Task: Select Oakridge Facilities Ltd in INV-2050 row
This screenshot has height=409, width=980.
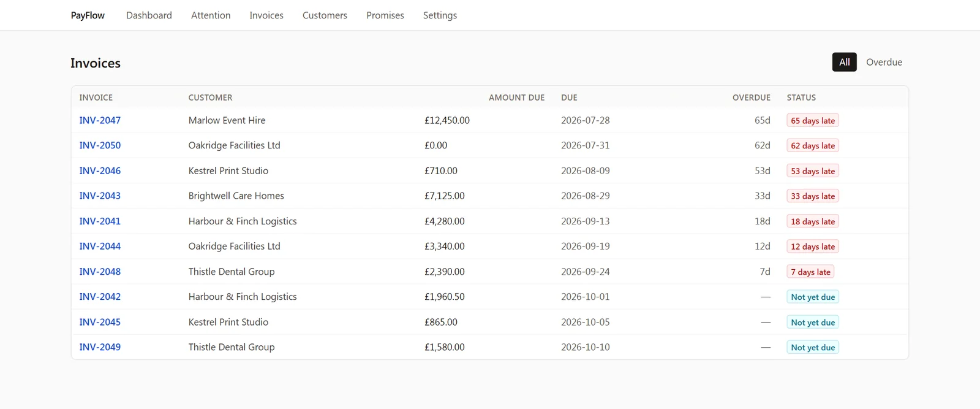Action: click(234, 145)
